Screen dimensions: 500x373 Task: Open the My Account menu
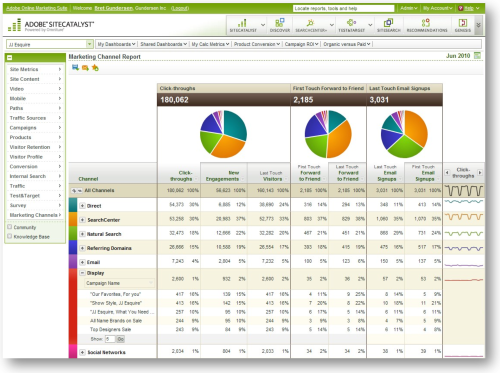click(437, 8)
